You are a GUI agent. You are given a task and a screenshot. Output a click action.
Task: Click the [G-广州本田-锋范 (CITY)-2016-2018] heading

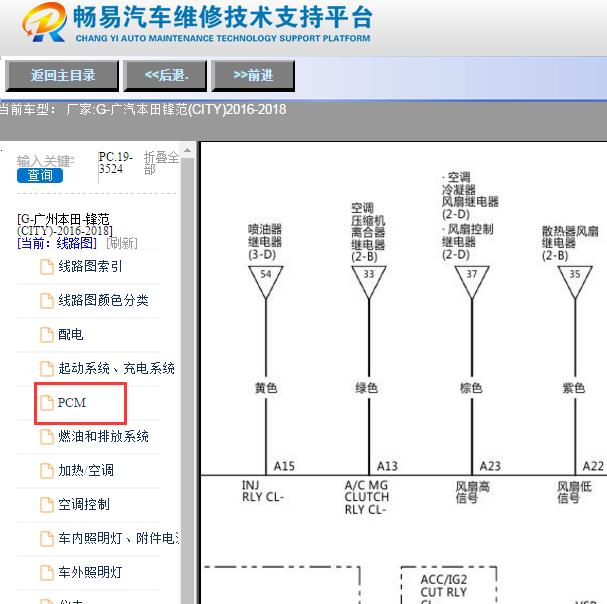click(x=65, y=225)
